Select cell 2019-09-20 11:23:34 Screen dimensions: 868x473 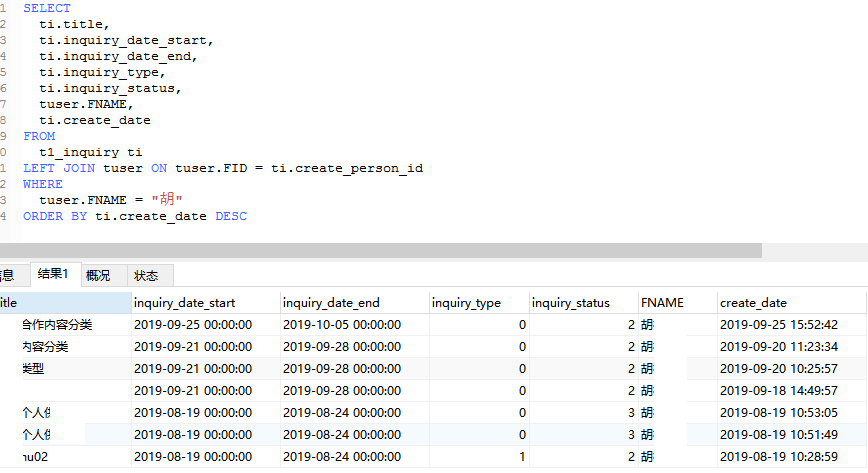[x=792, y=347]
